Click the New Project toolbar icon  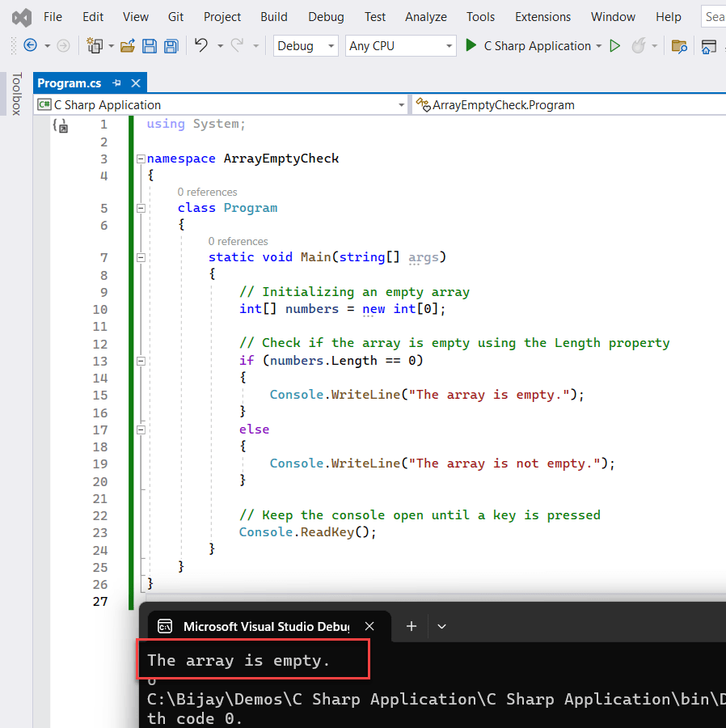pyautogui.click(x=95, y=46)
